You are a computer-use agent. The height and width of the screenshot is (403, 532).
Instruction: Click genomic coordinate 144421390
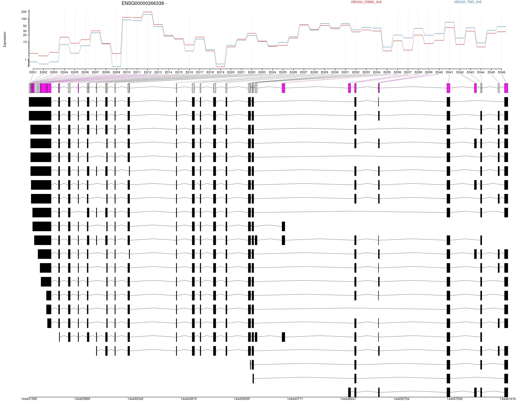29,399
